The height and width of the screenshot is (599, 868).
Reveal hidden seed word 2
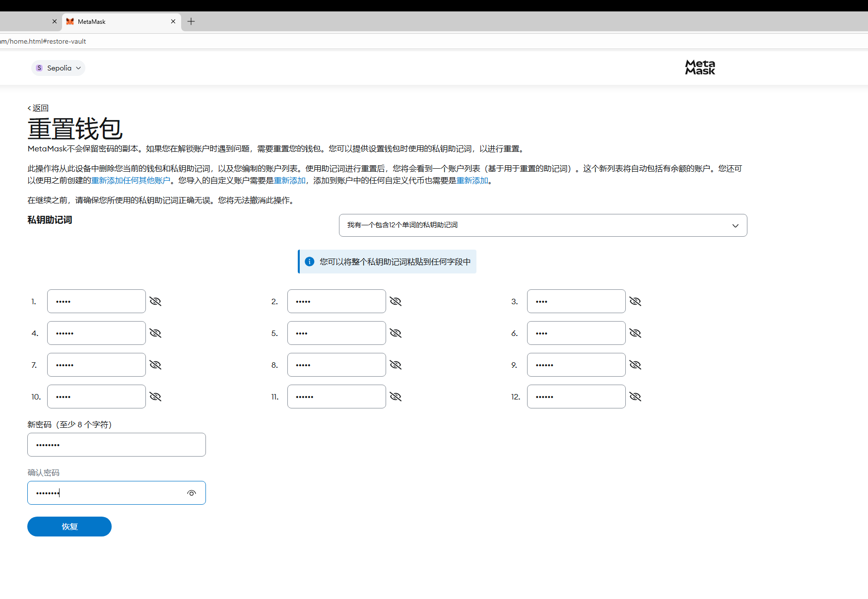[x=396, y=301]
